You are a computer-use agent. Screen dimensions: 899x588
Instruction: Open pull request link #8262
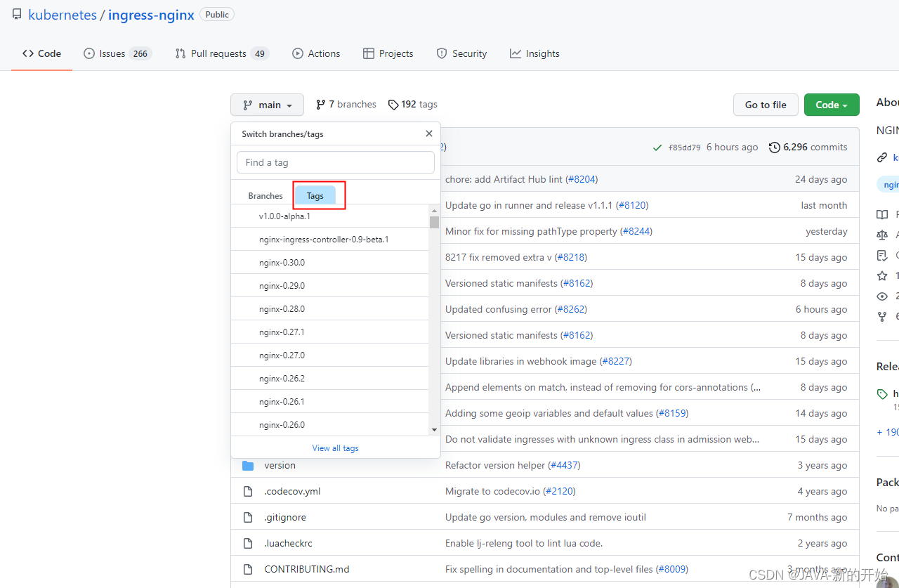point(571,309)
